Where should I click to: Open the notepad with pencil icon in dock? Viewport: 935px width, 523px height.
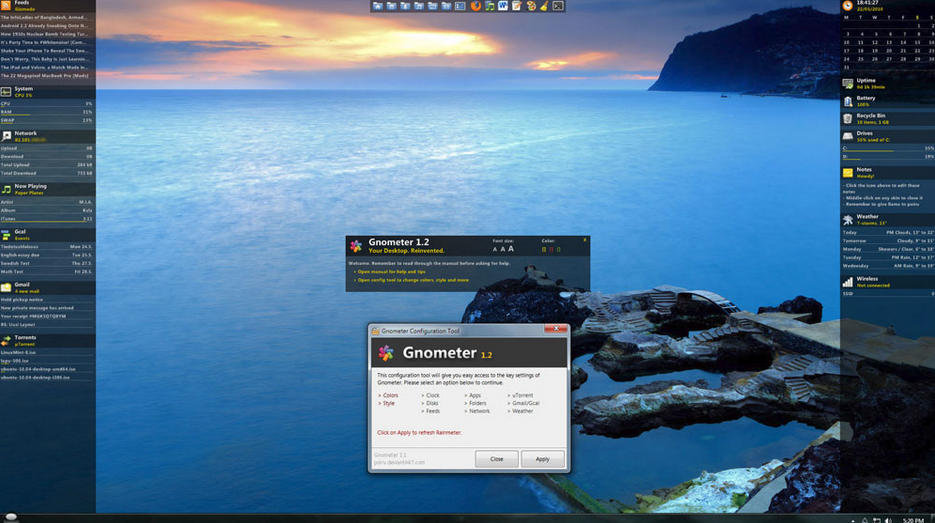516,6
